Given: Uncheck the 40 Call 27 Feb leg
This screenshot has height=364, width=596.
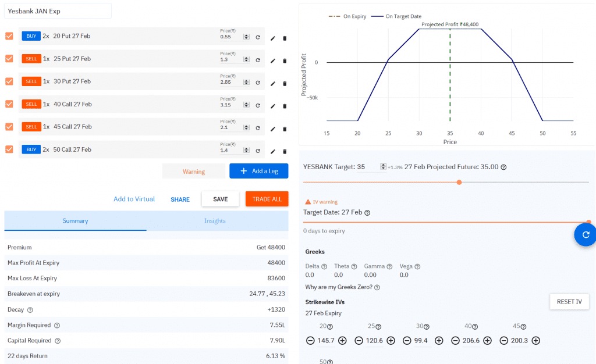Looking at the screenshot, I should pos(9,104).
